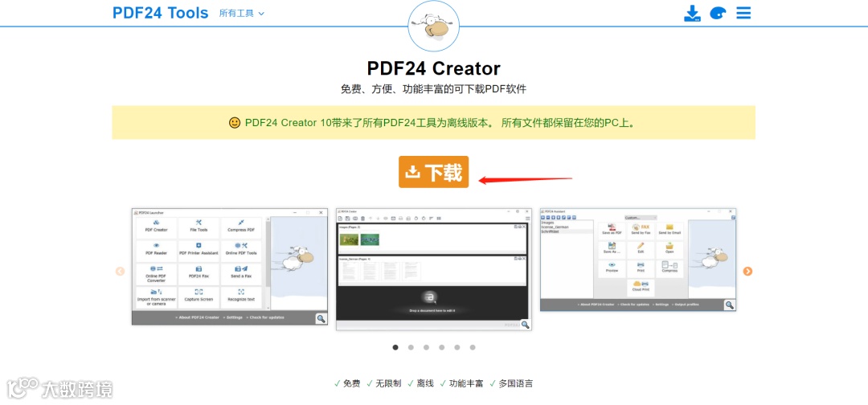Open the PDF24 Tools home link
This screenshot has width=868, height=405.
(161, 13)
